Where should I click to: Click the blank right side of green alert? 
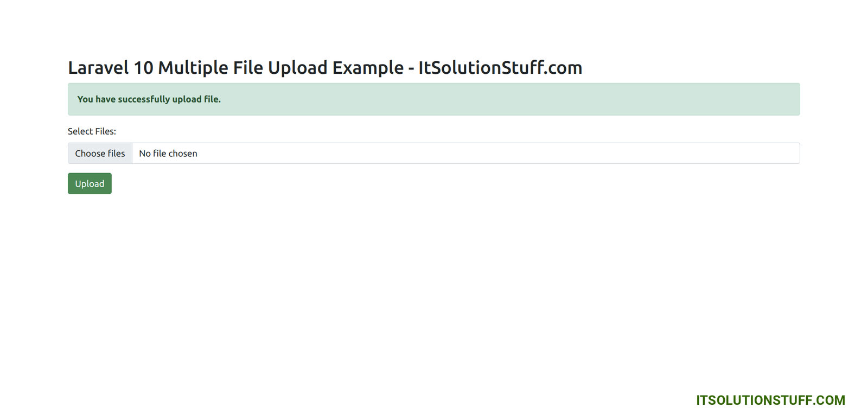coord(542,99)
